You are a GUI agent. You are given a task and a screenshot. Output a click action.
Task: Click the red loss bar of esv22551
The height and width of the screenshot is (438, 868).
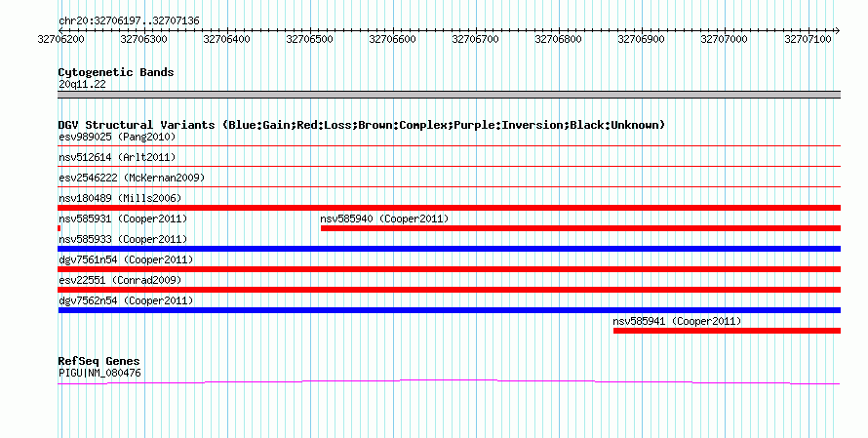click(449, 290)
